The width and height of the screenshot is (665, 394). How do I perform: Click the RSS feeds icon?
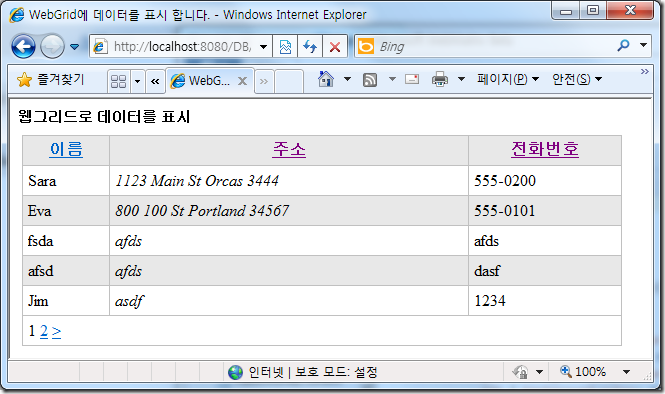point(370,79)
